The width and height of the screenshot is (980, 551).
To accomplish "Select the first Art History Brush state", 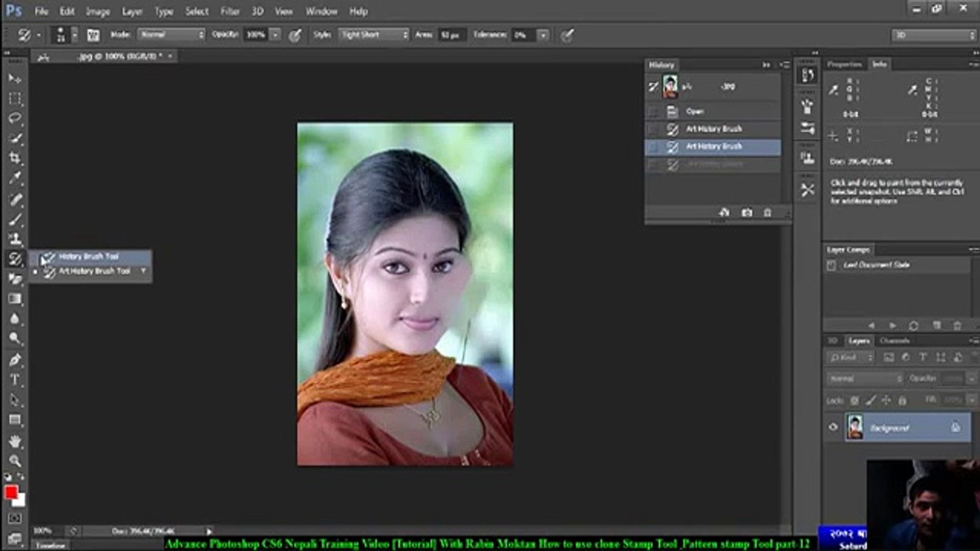I will tap(714, 129).
